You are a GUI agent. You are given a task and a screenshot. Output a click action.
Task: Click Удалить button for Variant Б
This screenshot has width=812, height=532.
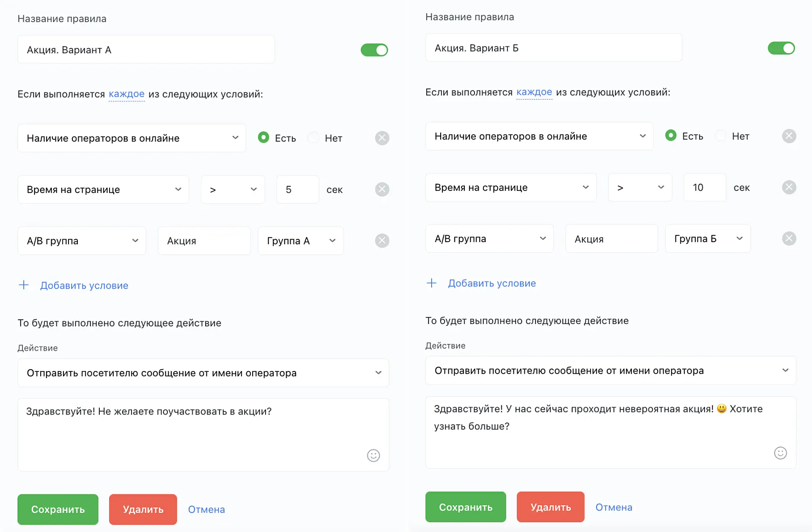[x=550, y=507]
